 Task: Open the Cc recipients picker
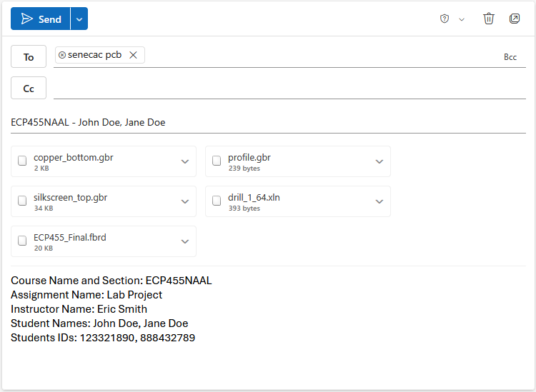point(29,89)
